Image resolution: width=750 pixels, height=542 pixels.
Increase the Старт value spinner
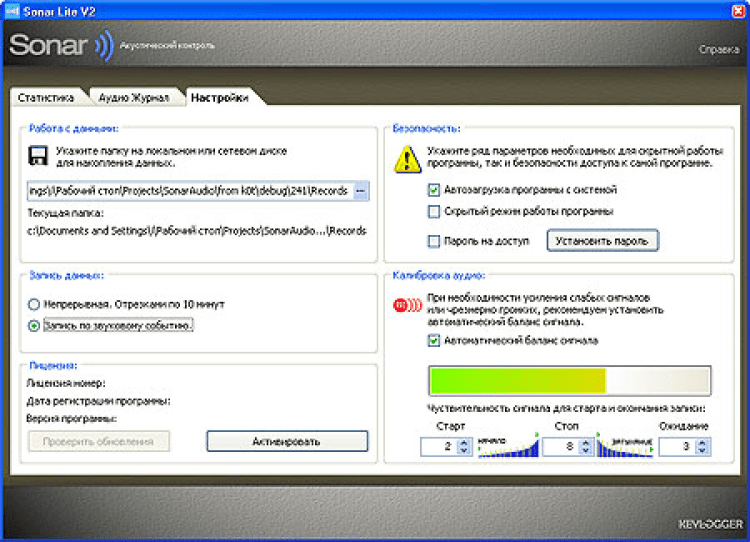tap(463, 442)
